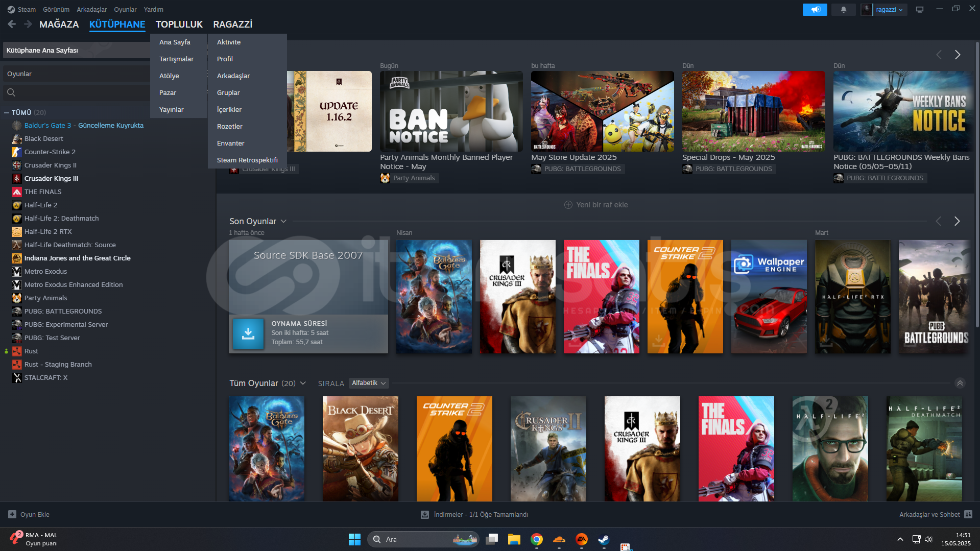
Task: Open Arkadaşlar ve Sohbet chat icon
Action: point(968,514)
